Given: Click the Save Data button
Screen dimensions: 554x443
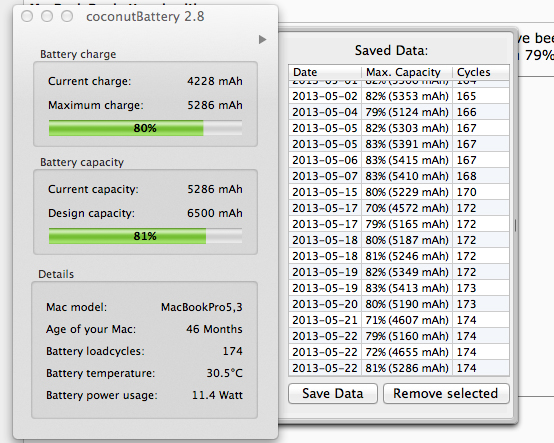Looking at the screenshot, I should pos(333,394).
